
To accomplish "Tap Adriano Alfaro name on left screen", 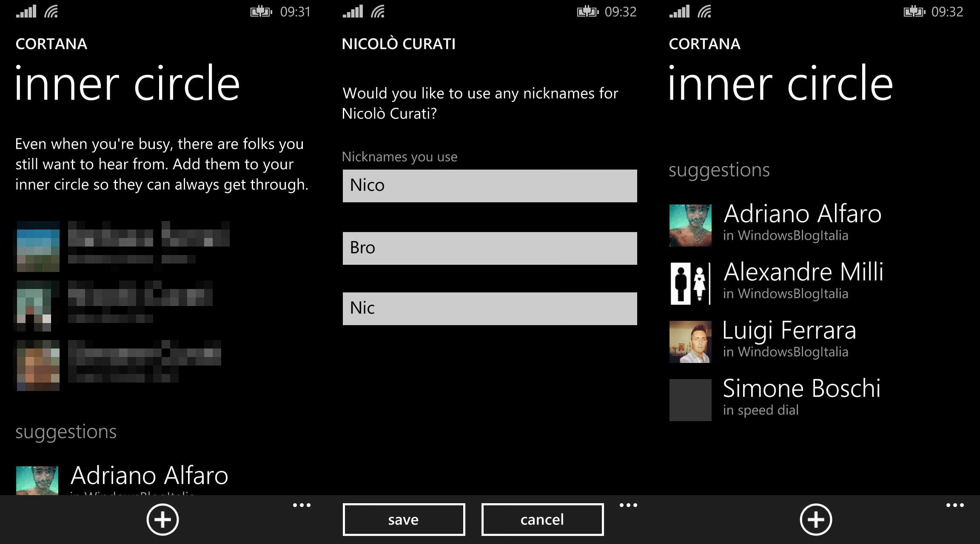I will 149,475.
